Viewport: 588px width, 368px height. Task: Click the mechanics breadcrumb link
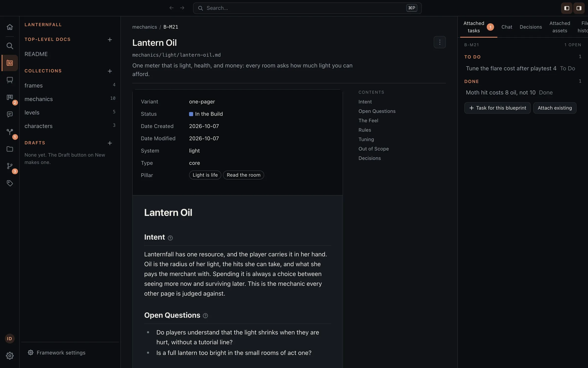pyautogui.click(x=145, y=27)
